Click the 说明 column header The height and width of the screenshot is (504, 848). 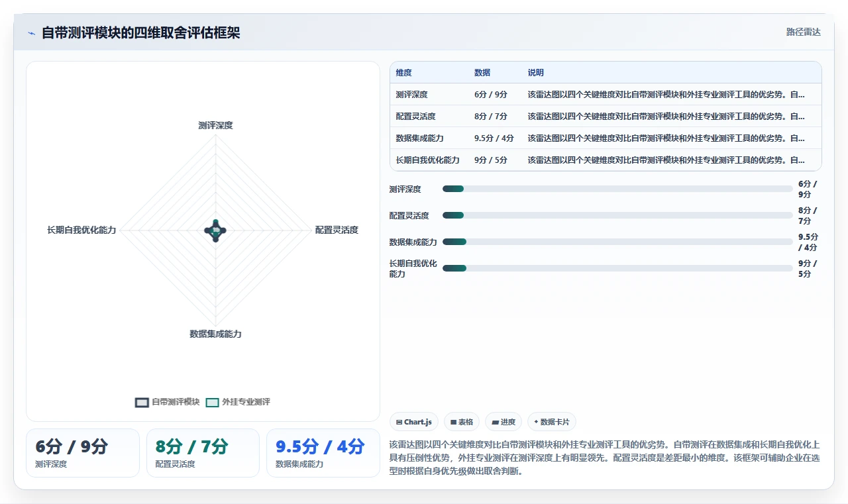(x=535, y=73)
